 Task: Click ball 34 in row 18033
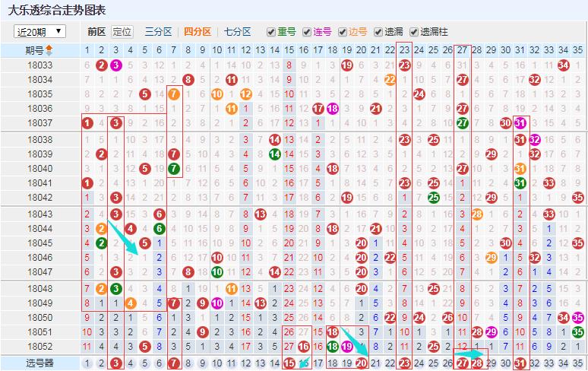click(x=563, y=65)
